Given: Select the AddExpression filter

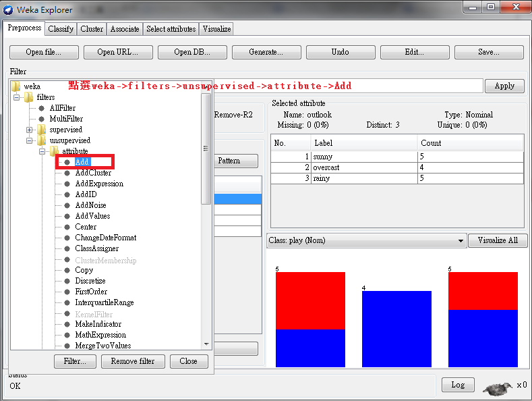Looking at the screenshot, I should tap(99, 184).
